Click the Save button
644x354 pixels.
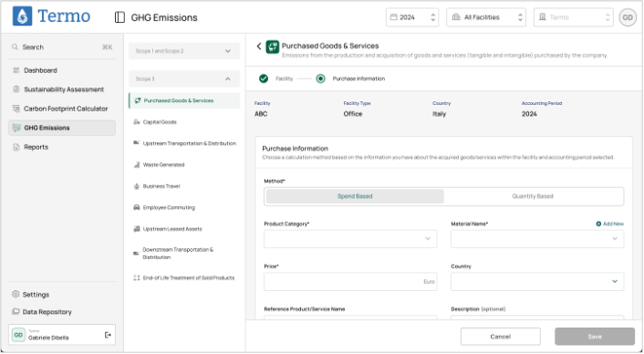[x=595, y=337]
